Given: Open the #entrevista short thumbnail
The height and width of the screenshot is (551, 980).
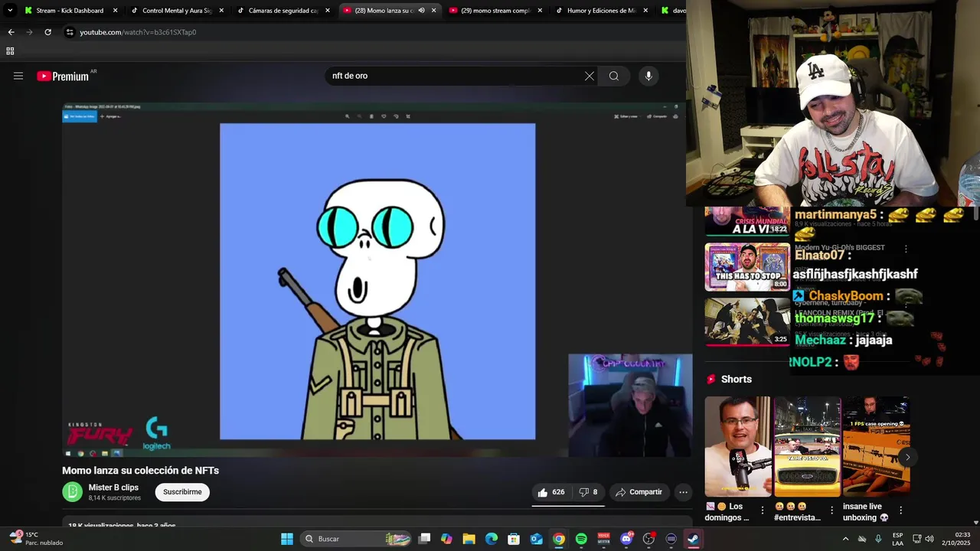Looking at the screenshot, I should pos(807,446).
